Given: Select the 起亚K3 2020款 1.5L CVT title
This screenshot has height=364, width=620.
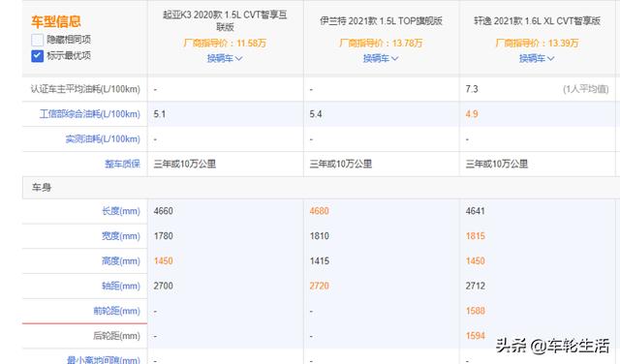Looking at the screenshot, I should pos(225,21).
